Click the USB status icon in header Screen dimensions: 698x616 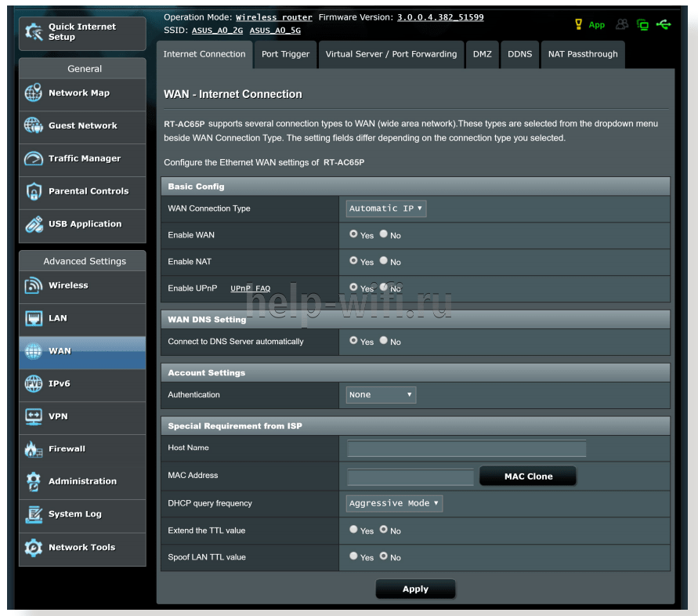[x=664, y=25]
